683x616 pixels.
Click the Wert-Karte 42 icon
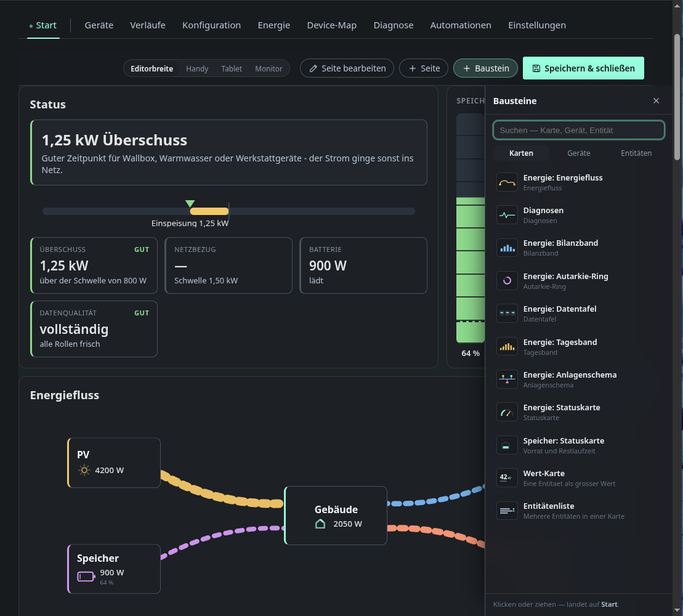pos(507,478)
